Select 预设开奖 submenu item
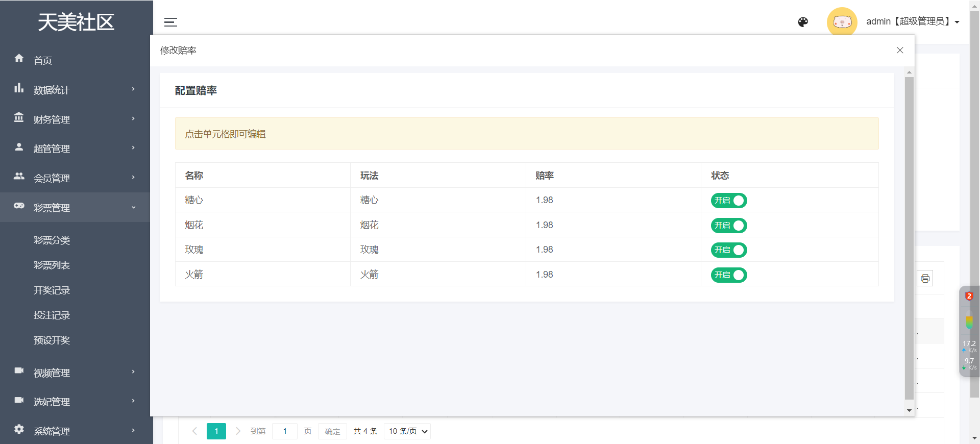Image resolution: width=980 pixels, height=444 pixels. (52, 340)
